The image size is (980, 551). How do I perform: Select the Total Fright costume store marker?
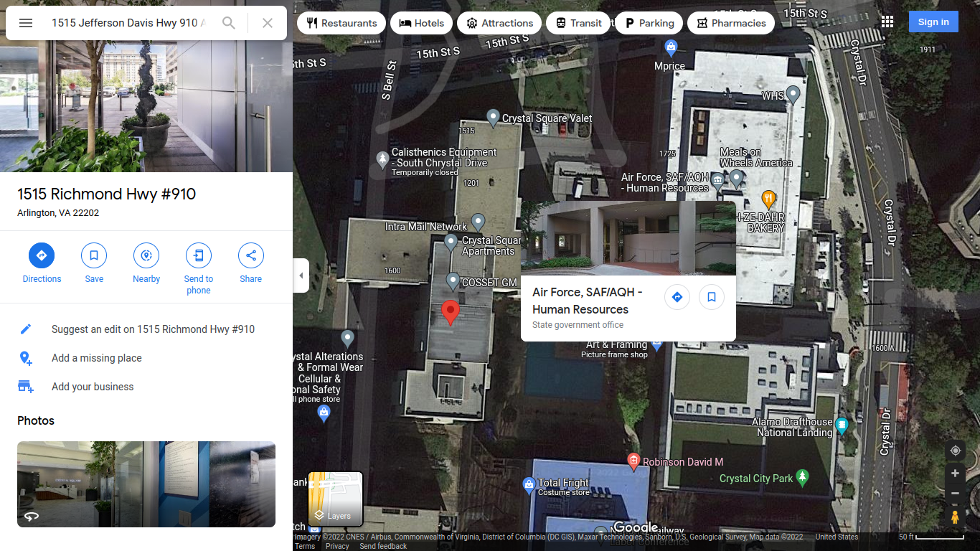point(529,486)
